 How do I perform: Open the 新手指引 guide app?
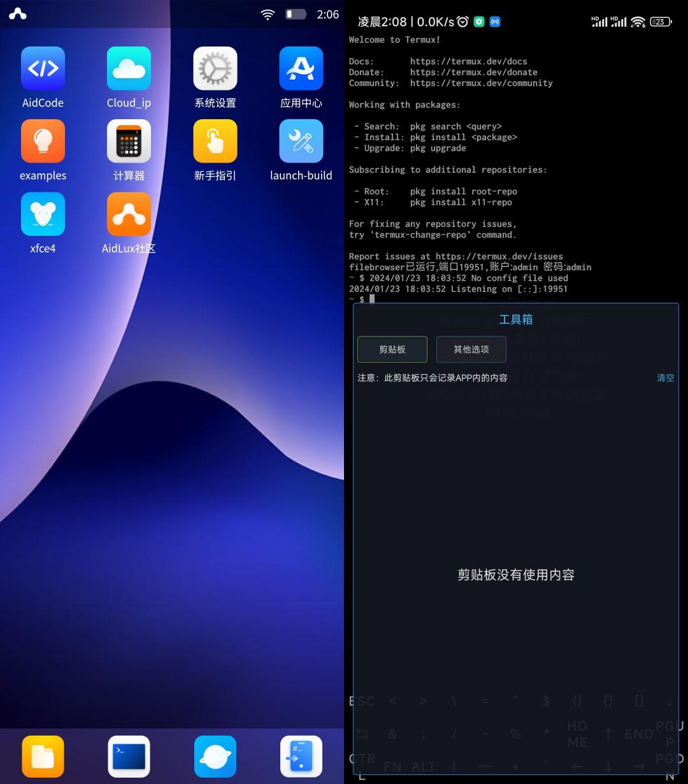pyautogui.click(x=215, y=141)
